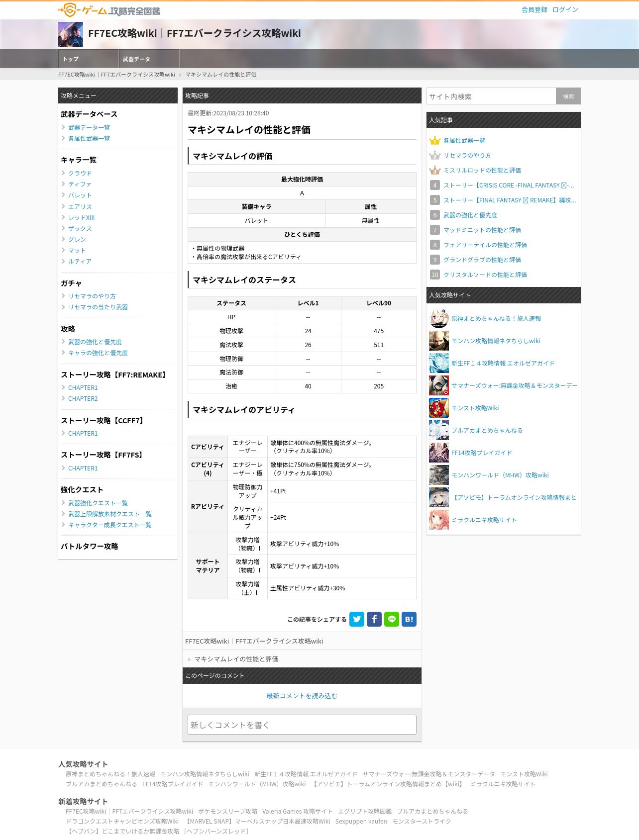Open the モンスト攻略Wiki site icon
The image size is (639, 840).
coord(439,408)
